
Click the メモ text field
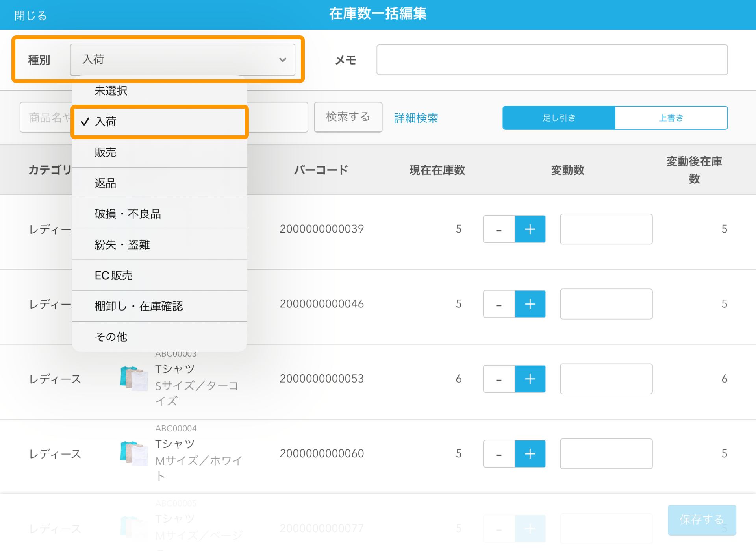coord(552,60)
